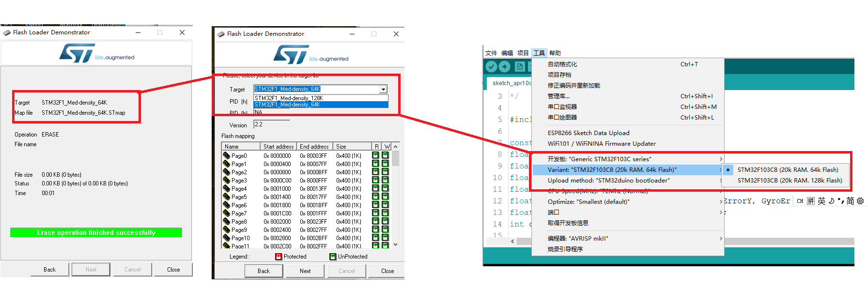Choose STM32F1_Med-density_128K from target list
Screen dimensions: 868x305
coord(321,98)
